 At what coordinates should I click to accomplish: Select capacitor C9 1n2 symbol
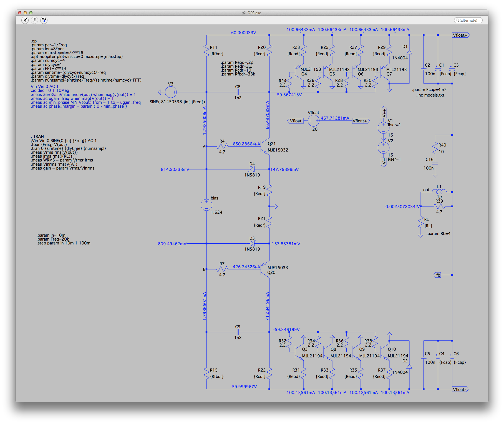238,332
